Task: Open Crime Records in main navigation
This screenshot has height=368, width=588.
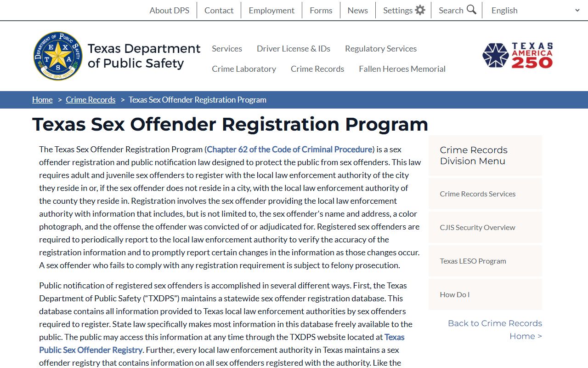Action: click(x=317, y=69)
